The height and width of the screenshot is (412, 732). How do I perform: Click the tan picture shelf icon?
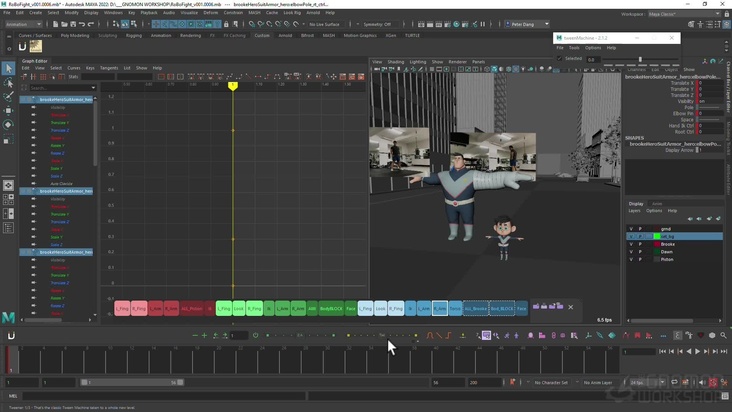point(36,46)
